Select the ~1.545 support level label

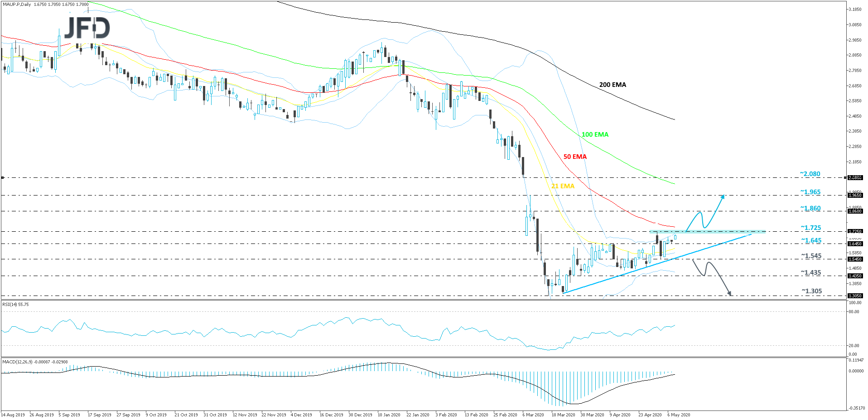tap(811, 256)
